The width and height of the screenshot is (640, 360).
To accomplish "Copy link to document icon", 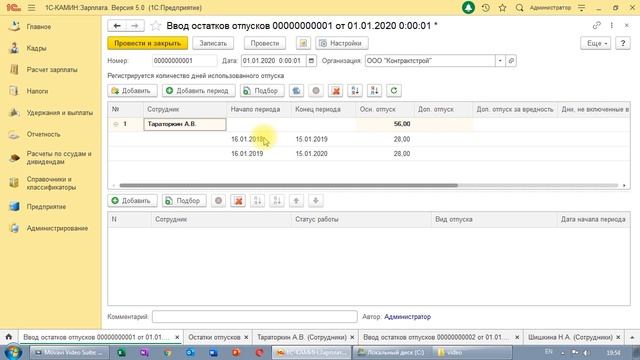I will point(597,25).
